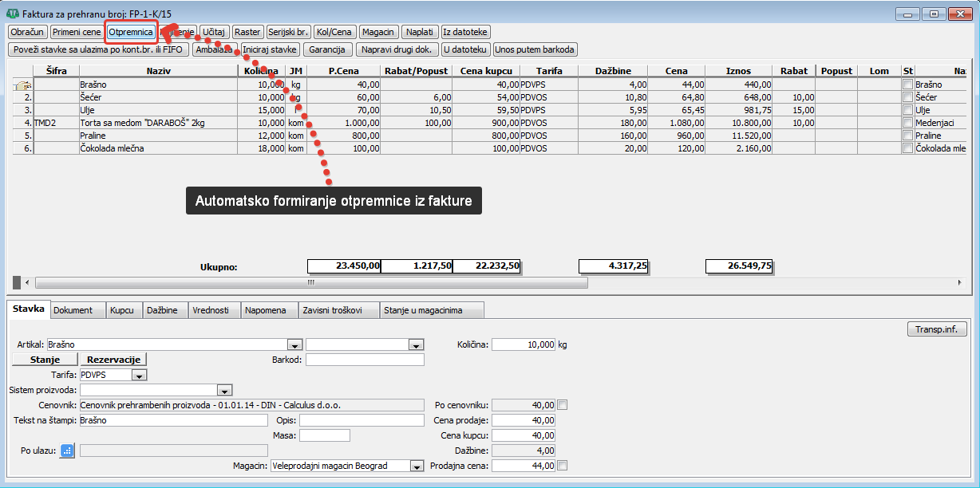Switch to the Dokument tab
Viewport: 980px width, 488px height.
(73, 310)
